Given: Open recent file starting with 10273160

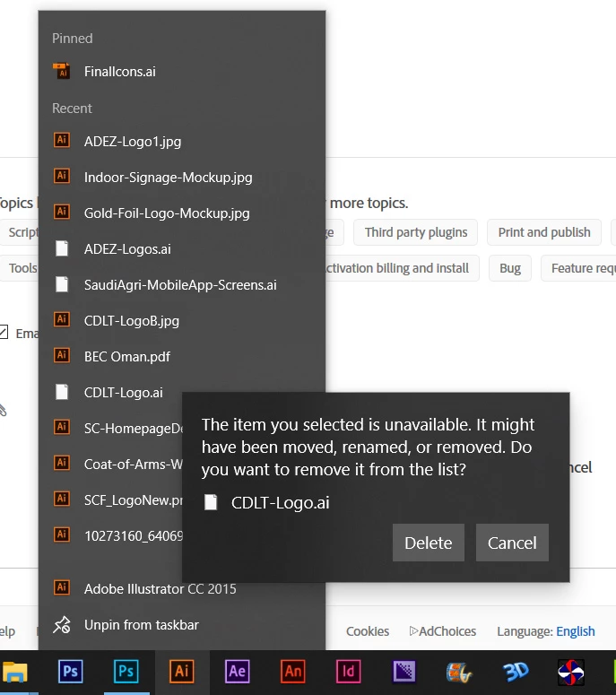Looking at the screenshot, I should coord(111,536).
